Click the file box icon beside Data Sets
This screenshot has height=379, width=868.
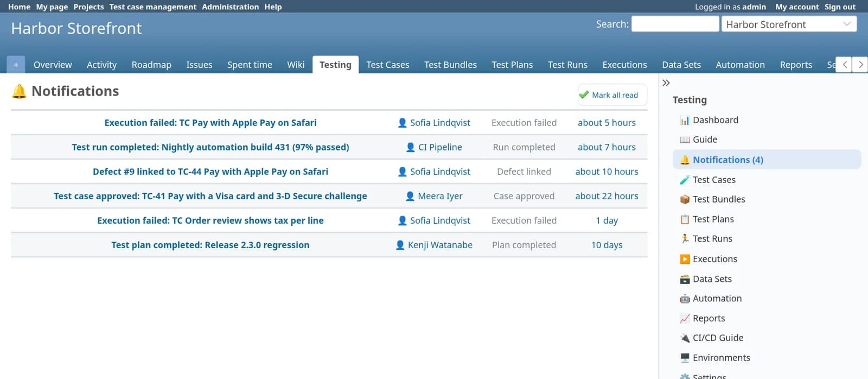point(685,279)
